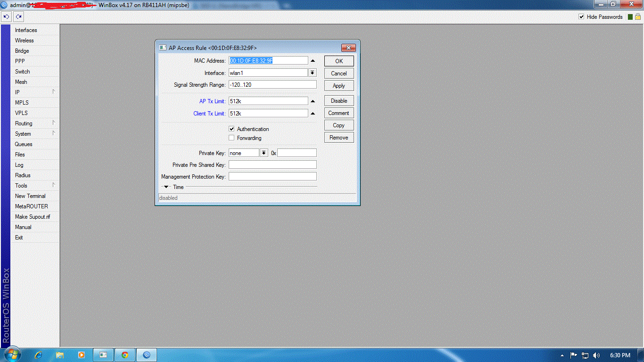Click the volume speaker tray icon
This screenshot has height=362, width=644.
[x=596, y=355]
